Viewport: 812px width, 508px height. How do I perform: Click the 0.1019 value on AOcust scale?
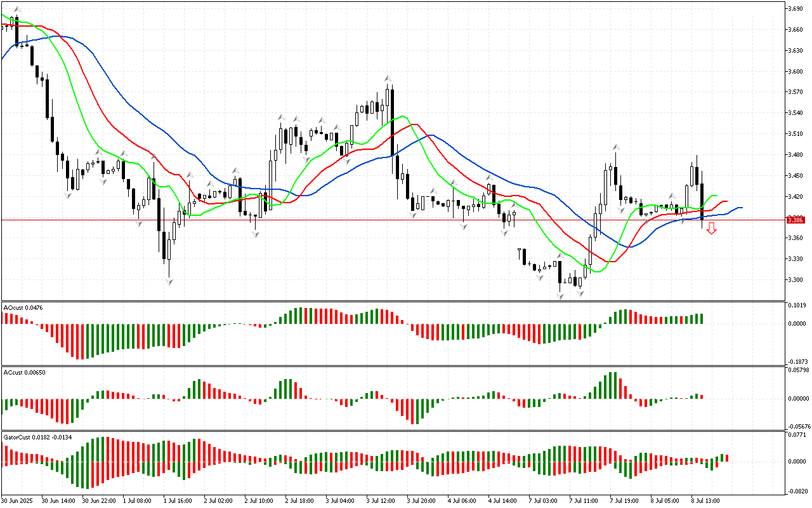click(797, 305)
